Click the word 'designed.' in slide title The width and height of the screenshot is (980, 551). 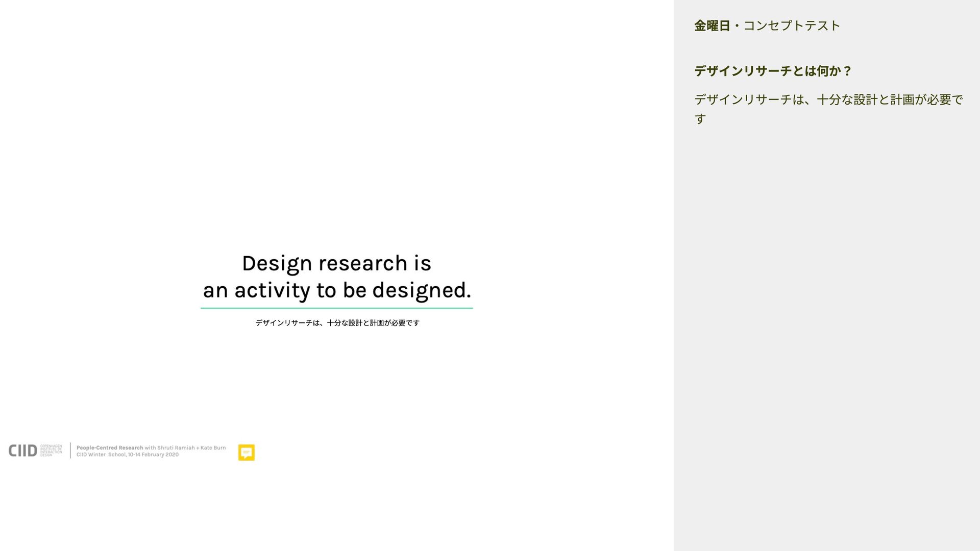click(x=421, y=291)
